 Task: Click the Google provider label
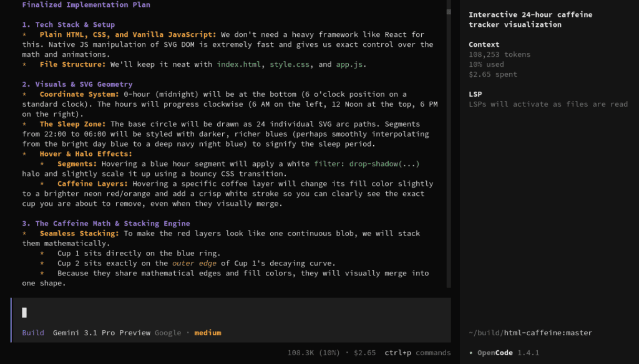(168, 333)
